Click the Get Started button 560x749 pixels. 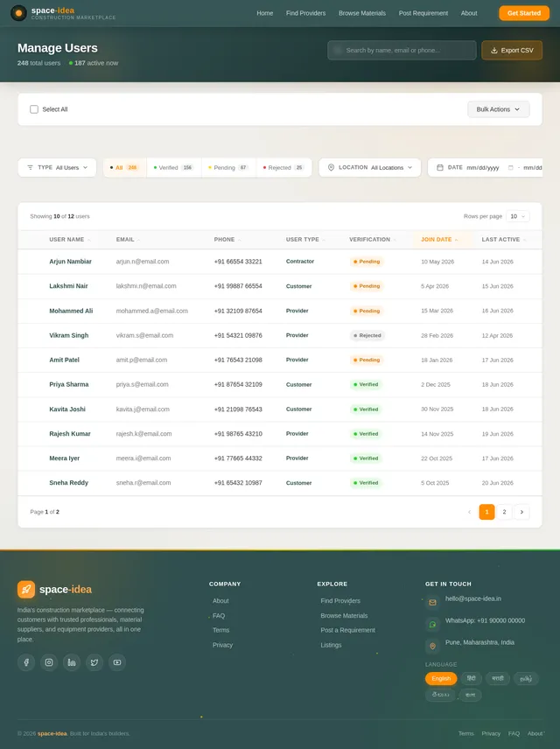click(x=524, y=13)
